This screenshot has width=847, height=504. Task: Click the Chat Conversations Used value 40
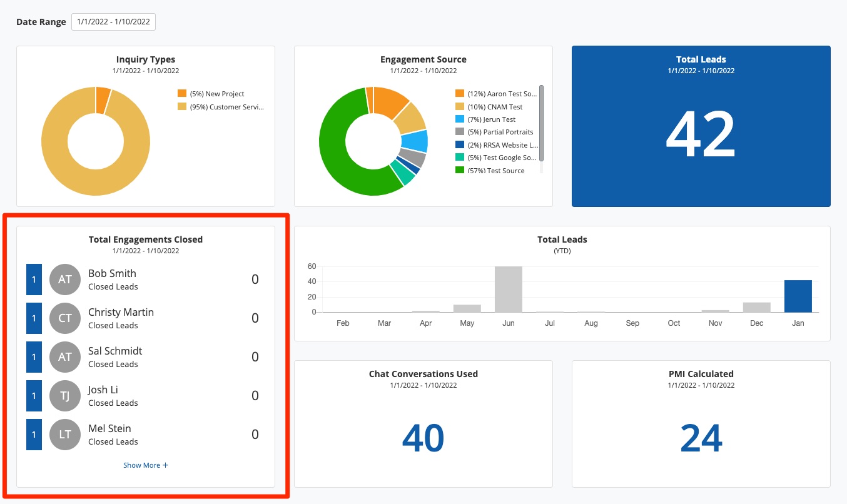pos(423,438)
